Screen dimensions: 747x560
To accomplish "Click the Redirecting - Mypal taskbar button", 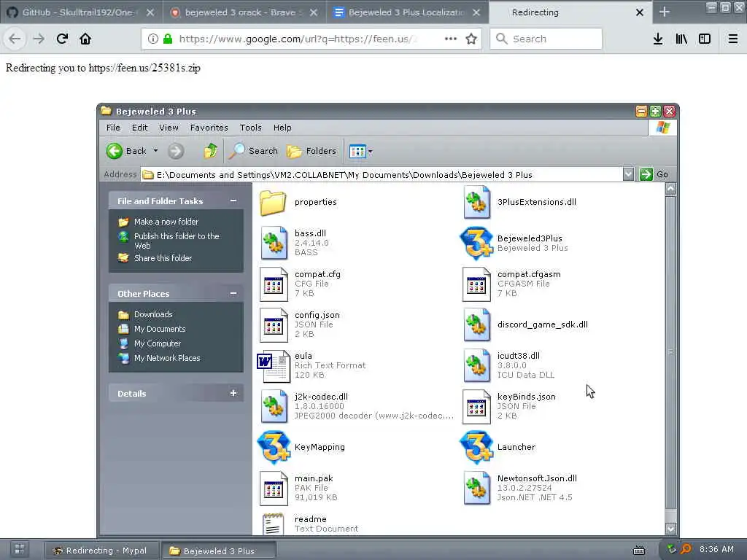I will (101, 551).
